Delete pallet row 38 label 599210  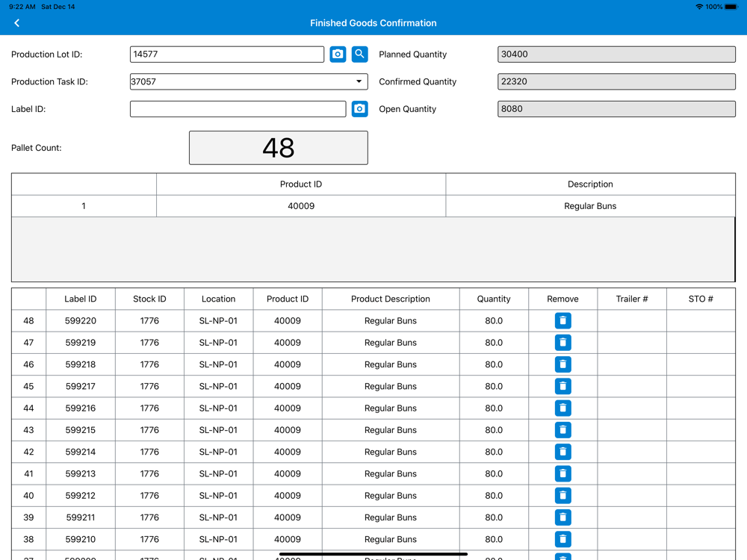(562, 539)
